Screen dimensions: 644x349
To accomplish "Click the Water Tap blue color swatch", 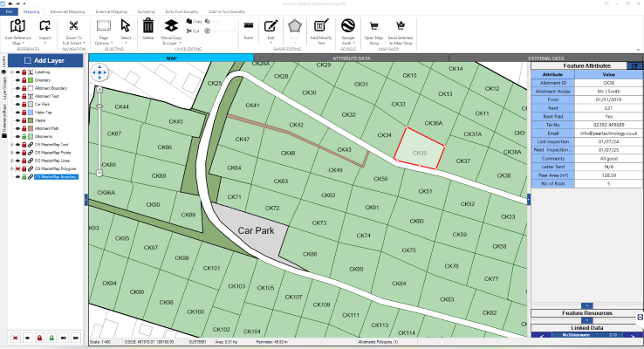I will [x=31, y=113].
